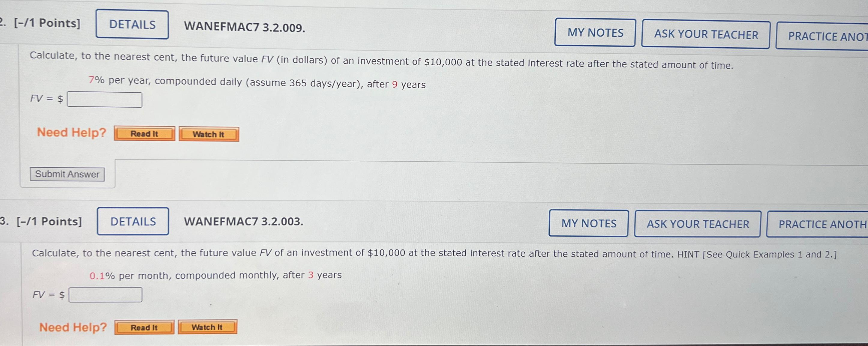Click PRACTICE ANOTHER for question 2

(x=822, y=36)
